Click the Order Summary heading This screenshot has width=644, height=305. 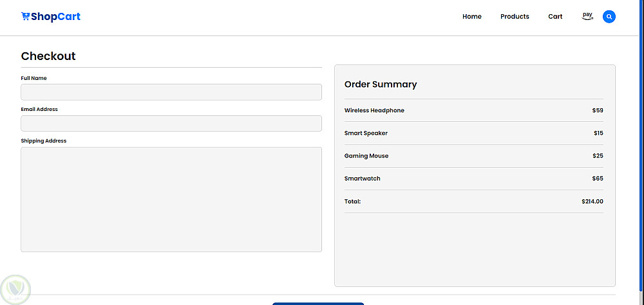click(381, 84)
